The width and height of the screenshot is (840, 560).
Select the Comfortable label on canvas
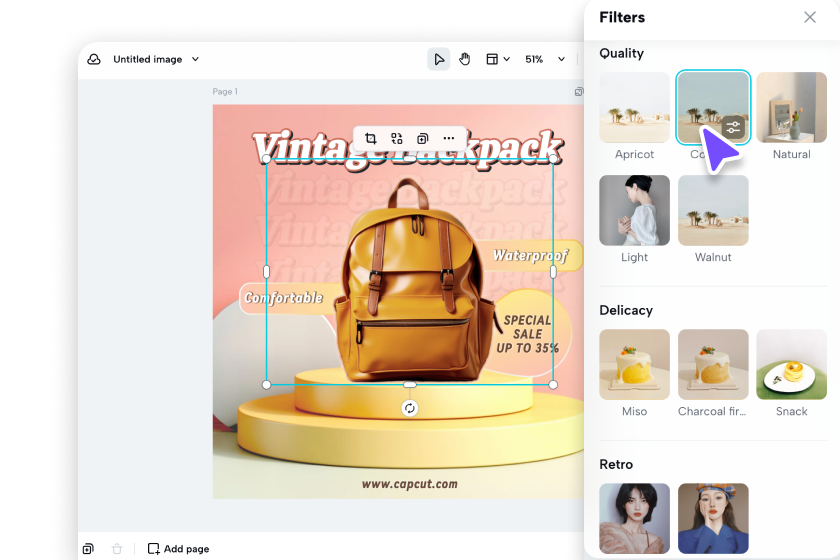283,297
